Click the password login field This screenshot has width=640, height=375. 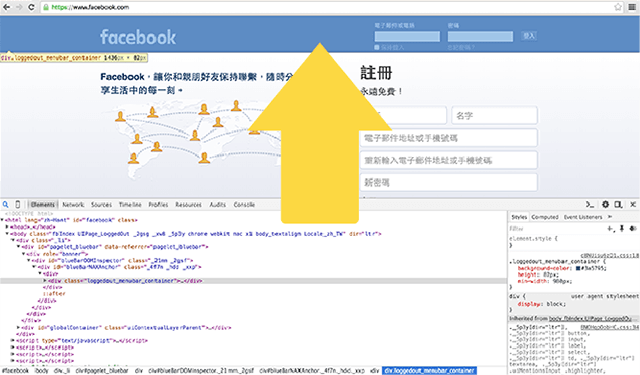coord(480,37)
